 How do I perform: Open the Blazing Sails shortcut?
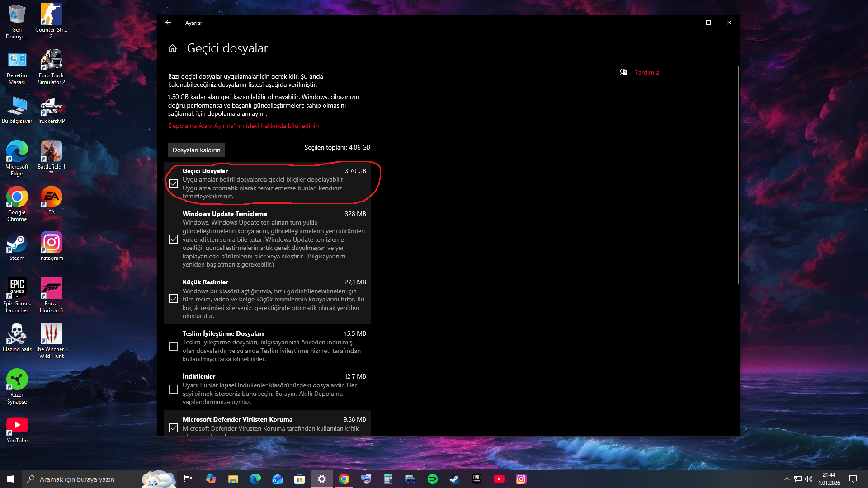tap(17, 338)
